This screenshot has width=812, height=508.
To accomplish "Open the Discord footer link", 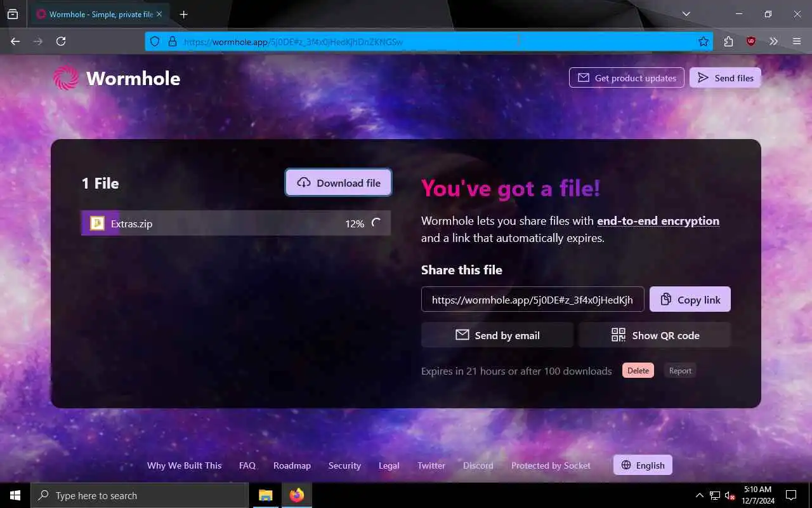I will 478,465.
